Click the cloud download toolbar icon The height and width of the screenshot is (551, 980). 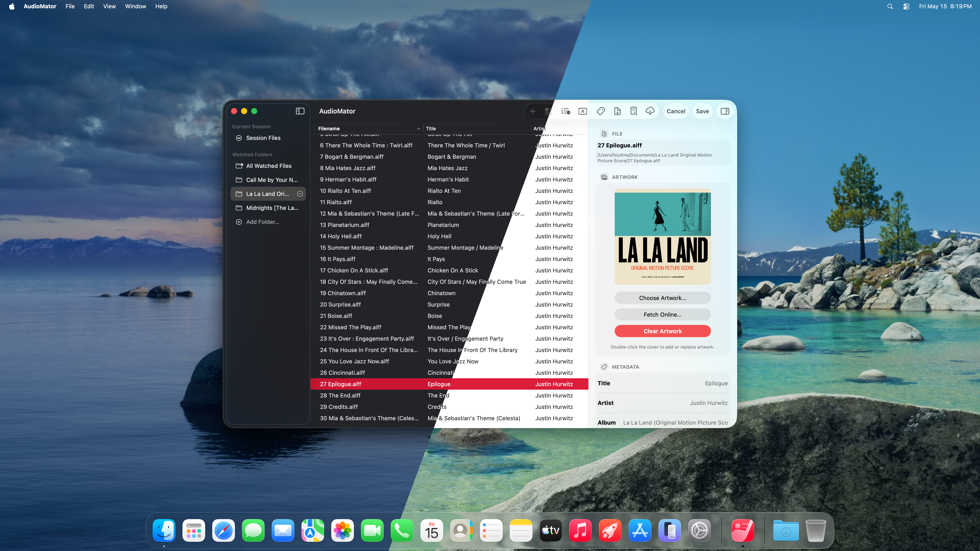[x=650, y=111]
